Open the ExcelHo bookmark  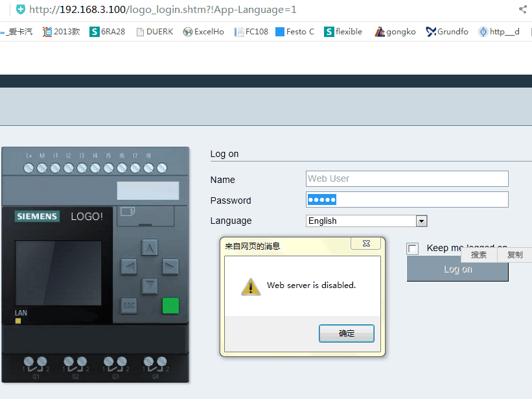click(203, 32)
